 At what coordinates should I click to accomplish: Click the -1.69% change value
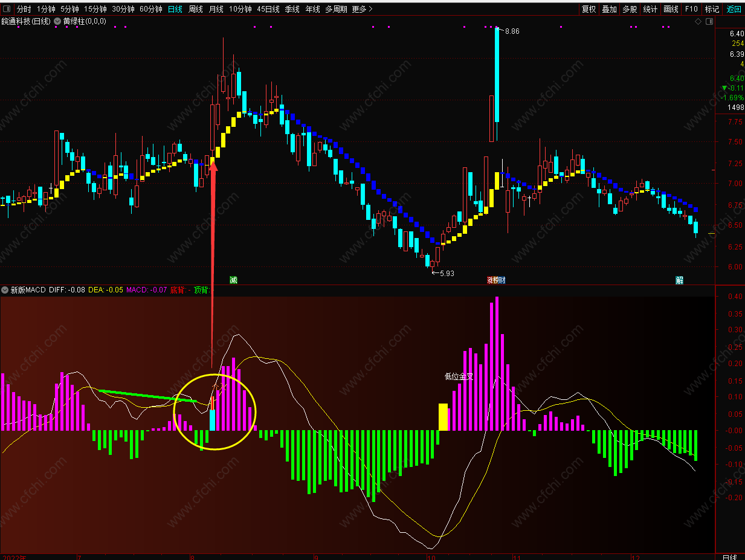tap(732, 98)
